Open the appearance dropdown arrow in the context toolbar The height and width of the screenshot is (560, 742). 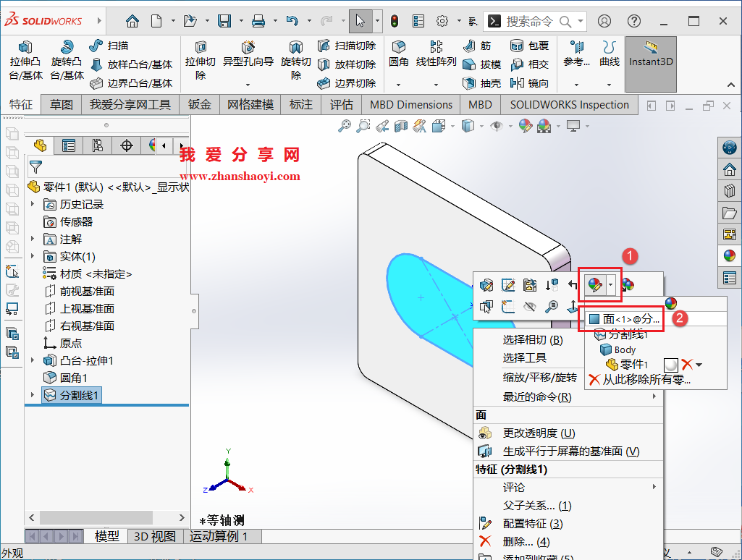pos(610,285)
